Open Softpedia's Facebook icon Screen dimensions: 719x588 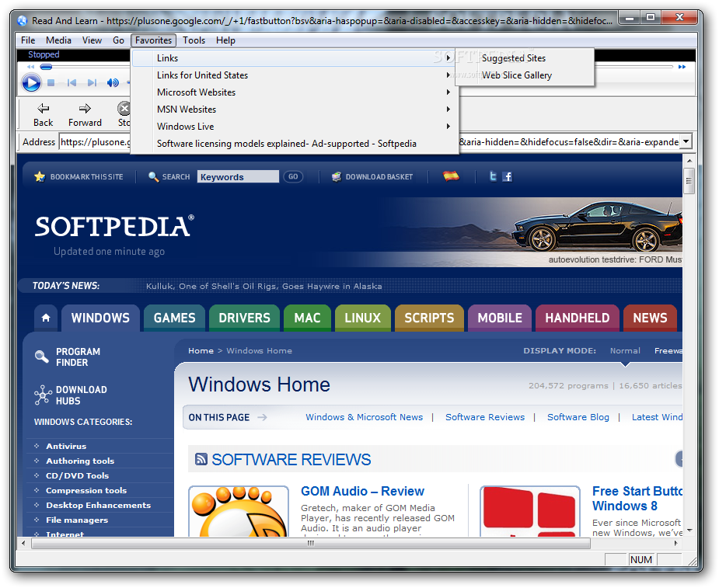507,176
